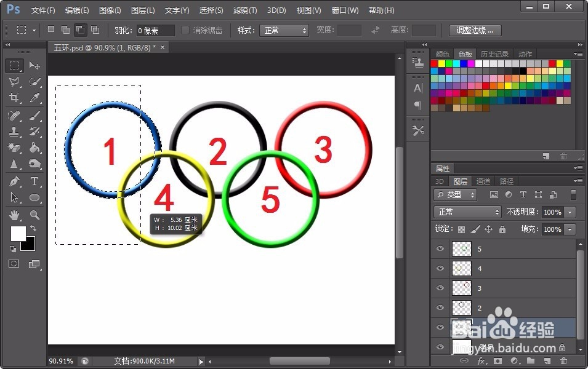
Task: Click Subtract from Selection mode icon
Action: point(80,30)
